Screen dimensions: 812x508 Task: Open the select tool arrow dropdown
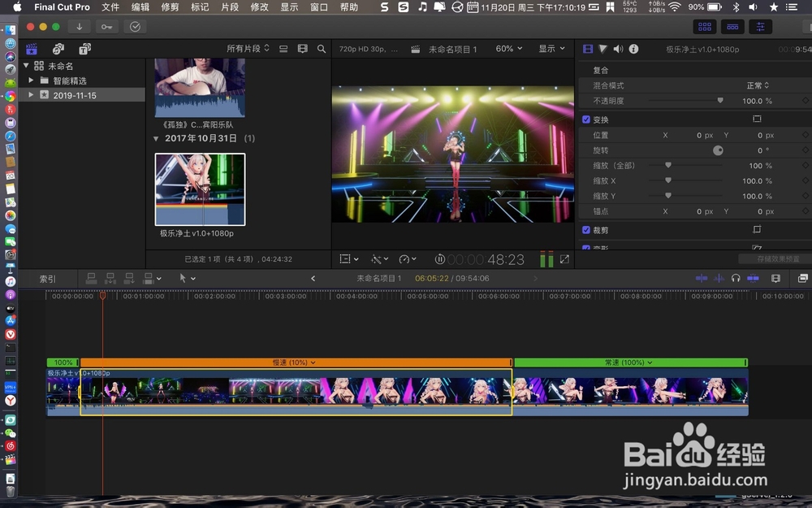tap(188, 278)
